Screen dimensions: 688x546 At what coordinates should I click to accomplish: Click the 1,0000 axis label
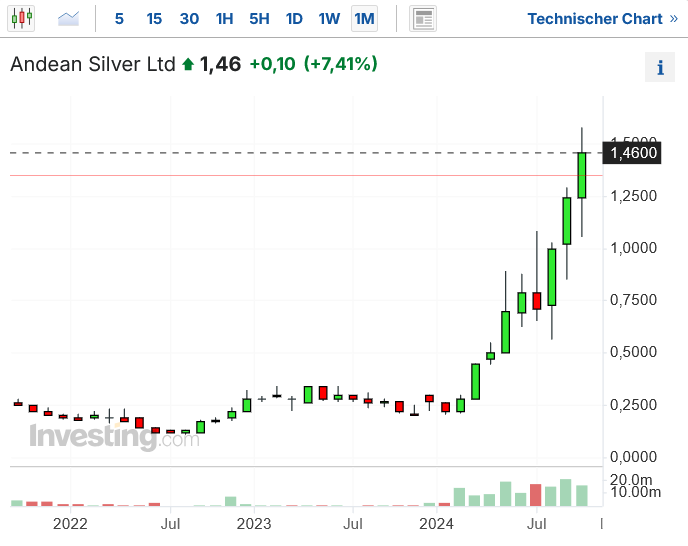634,248
